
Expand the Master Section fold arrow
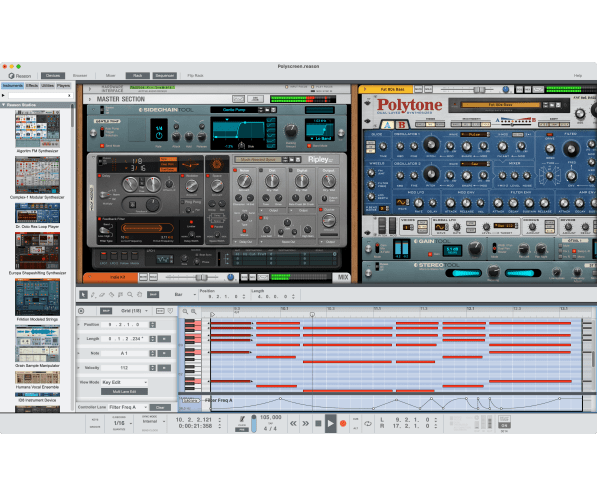click(90, 99)
